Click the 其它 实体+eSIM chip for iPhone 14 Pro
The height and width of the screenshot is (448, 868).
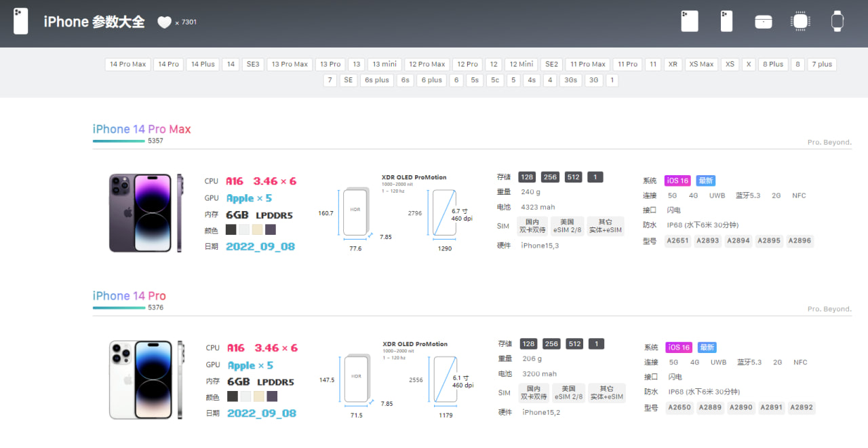(x=606, y=393)
